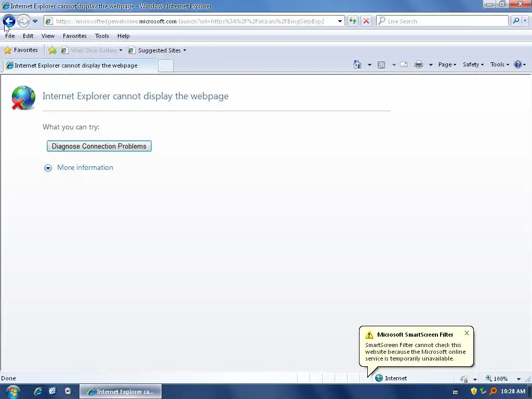Open the Favorites menu in menu bar
Screen dimensions: 532x399
click(75, 36)
